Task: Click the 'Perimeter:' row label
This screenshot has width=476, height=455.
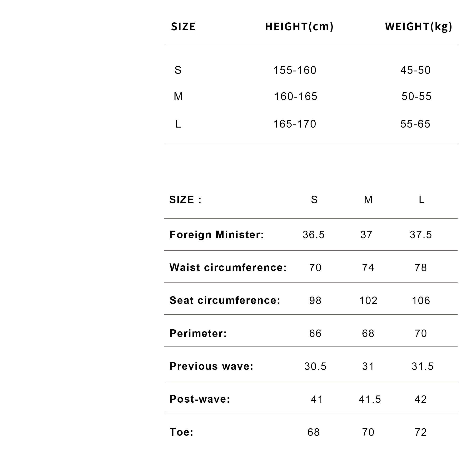Action: [x=198, y=333]
